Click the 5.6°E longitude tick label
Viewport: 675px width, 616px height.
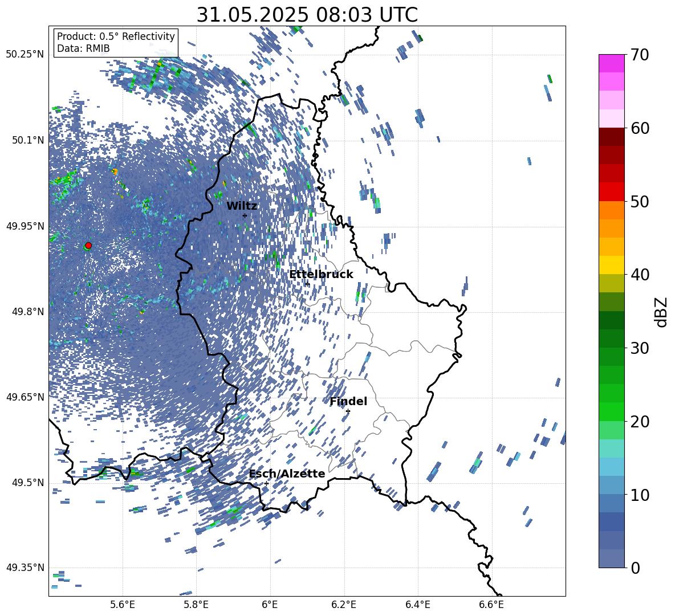pyautogui.click(x=123, y=605)
